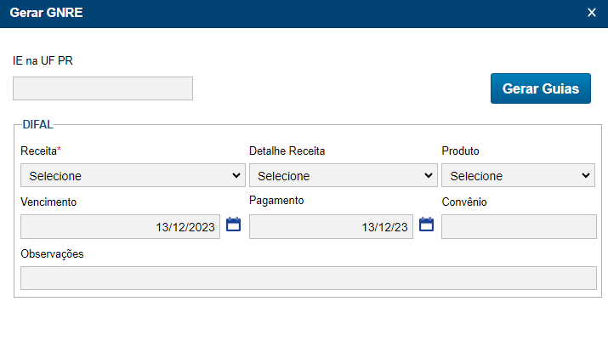Select the Convênio input field
The width and height of the screenshot is (608, 364).
click(519, 227)
